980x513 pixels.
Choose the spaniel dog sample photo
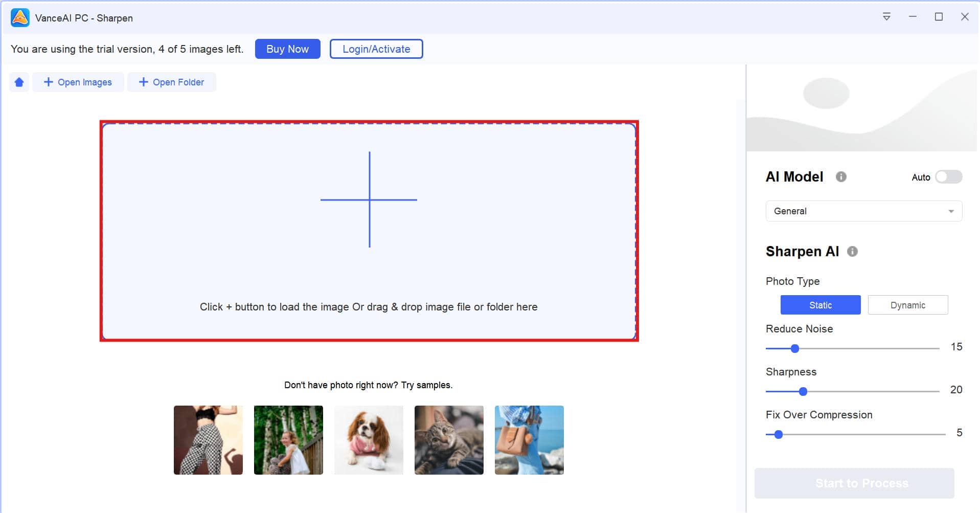point(369,440)
